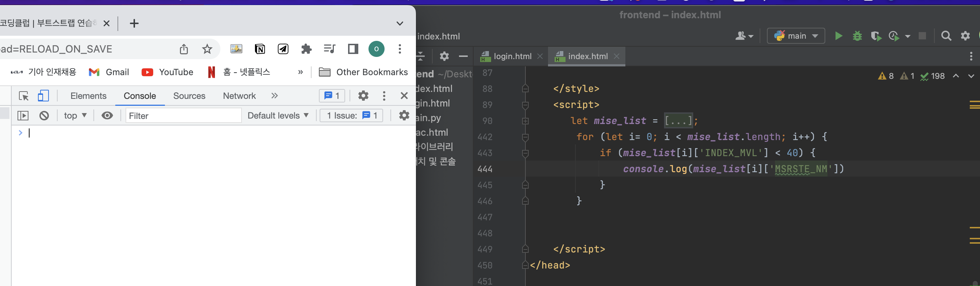980x286 pixels.
Task: Open Search Everywhere magnifier in PyCharm
Action: pyautogui.click(x=946, y=36)
